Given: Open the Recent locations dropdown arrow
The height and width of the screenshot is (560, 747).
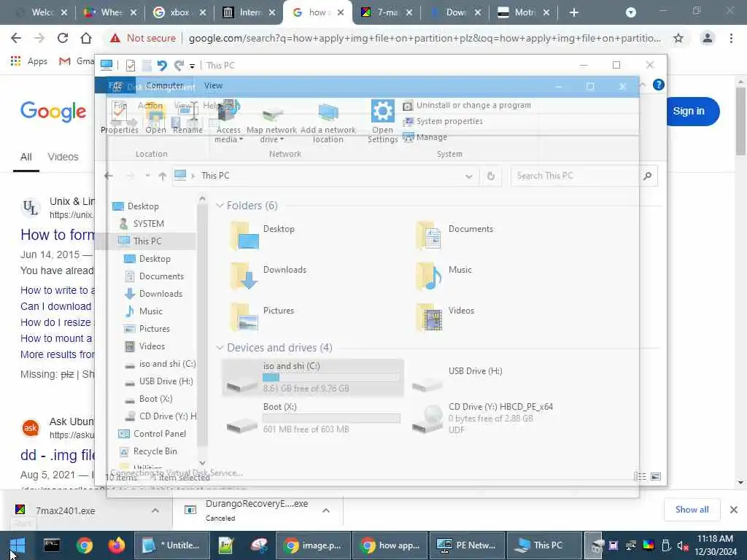Looking at the screenshot, I should click(147, 176).
